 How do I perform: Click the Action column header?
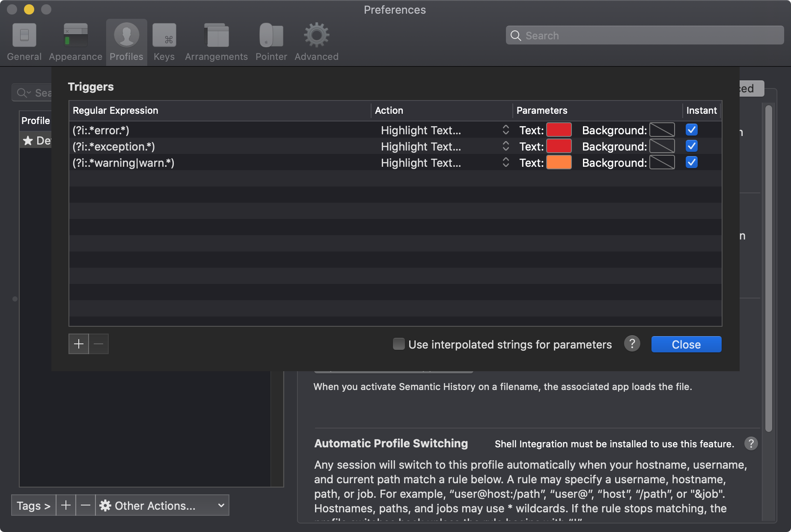[442, 110]
